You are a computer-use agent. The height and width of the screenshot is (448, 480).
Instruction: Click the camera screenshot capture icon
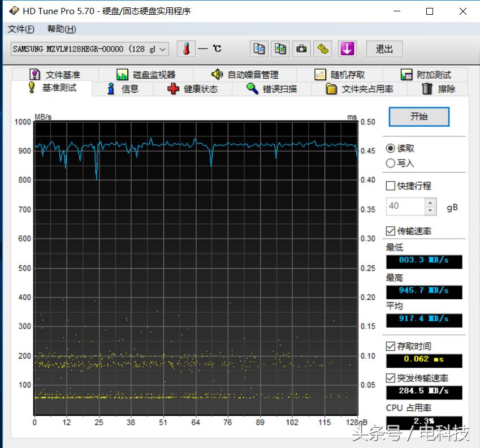click(x=301, y=49)
